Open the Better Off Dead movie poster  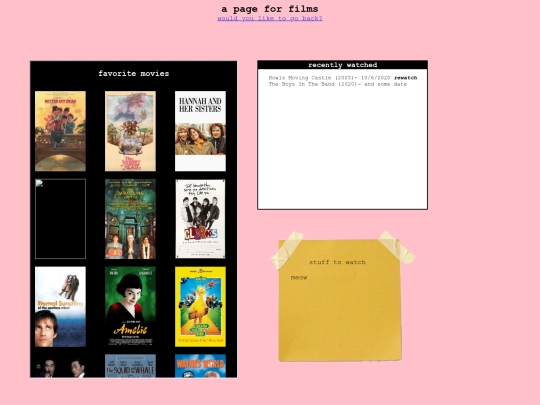[x=60, y=131]
